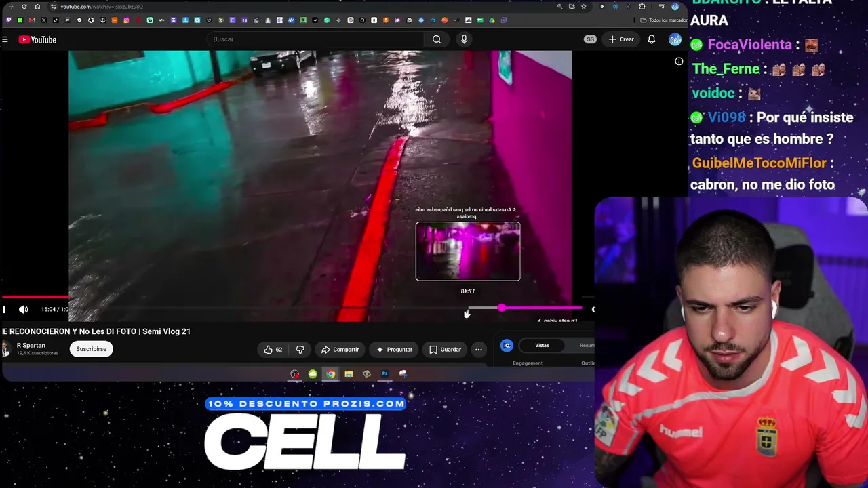The height and width of the screenshot is (488, 868).
Task: Open the Chrome extensions puzzle menu
Action: point(642,7)
